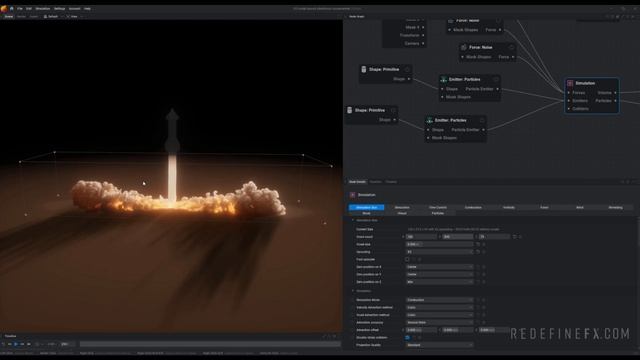
Task: Toggle the circle on the full Force: Noise node
Action: tap(511, 47)
